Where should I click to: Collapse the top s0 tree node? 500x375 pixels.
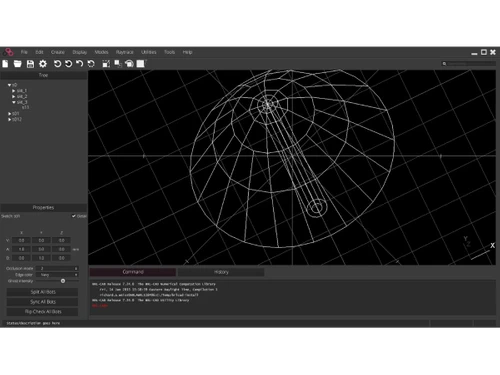9,85
